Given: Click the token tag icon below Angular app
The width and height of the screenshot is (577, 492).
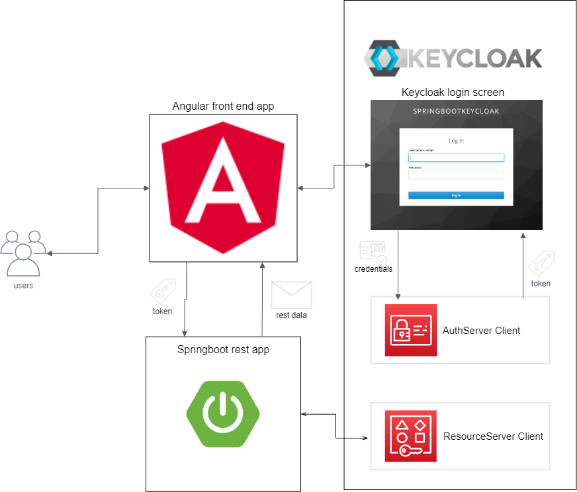Looking at the screenshot, I should (163, 291).
